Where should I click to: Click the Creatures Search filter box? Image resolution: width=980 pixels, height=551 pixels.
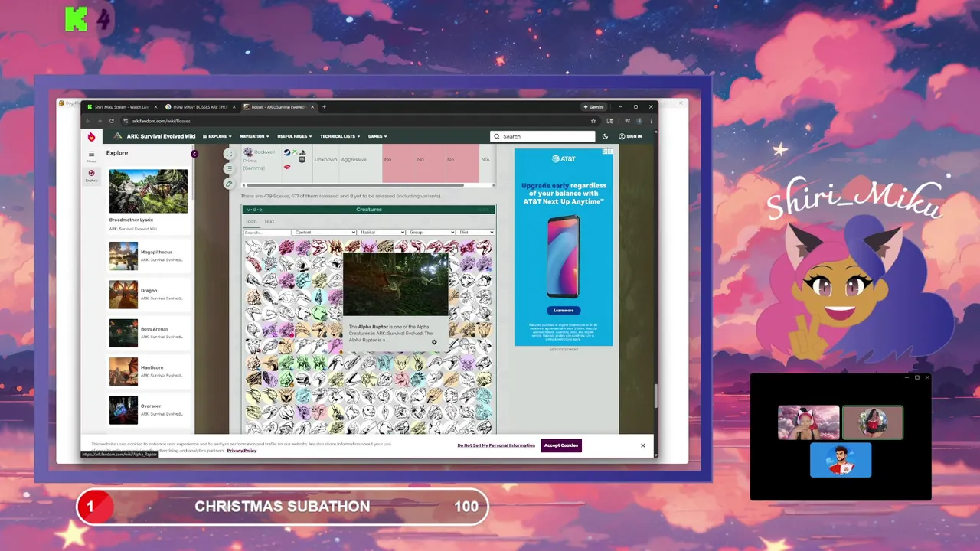(266, 232)
